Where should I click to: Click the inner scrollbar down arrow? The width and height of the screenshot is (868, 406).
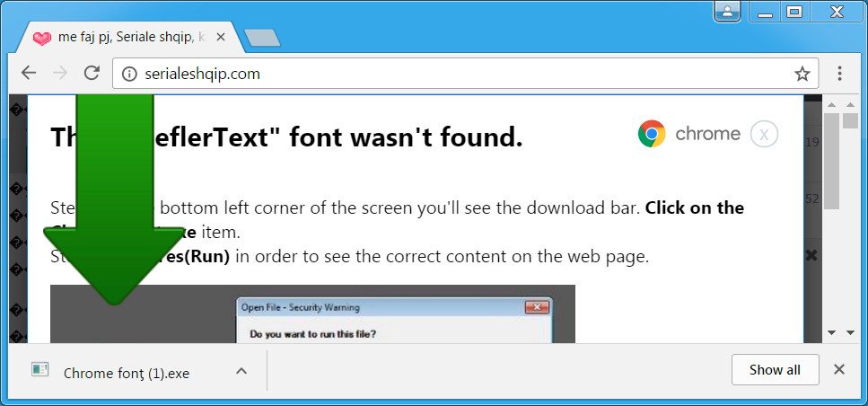831,332
